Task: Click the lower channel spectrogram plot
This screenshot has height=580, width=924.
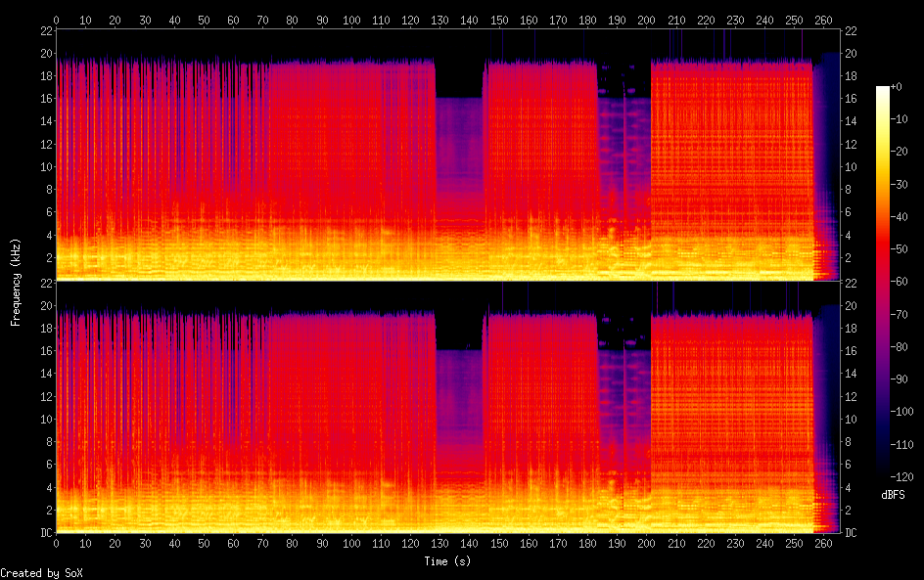Action: pyautogui.click(x=448, y=408)
